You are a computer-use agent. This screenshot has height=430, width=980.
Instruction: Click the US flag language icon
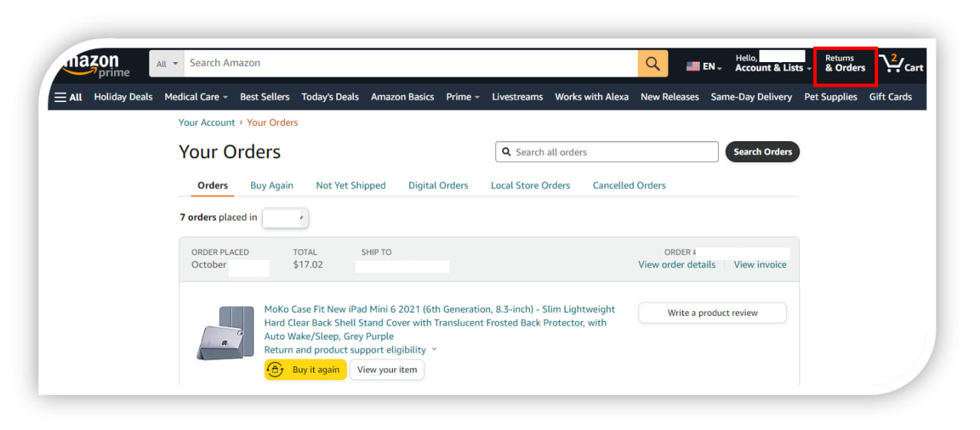click(693, 67)
